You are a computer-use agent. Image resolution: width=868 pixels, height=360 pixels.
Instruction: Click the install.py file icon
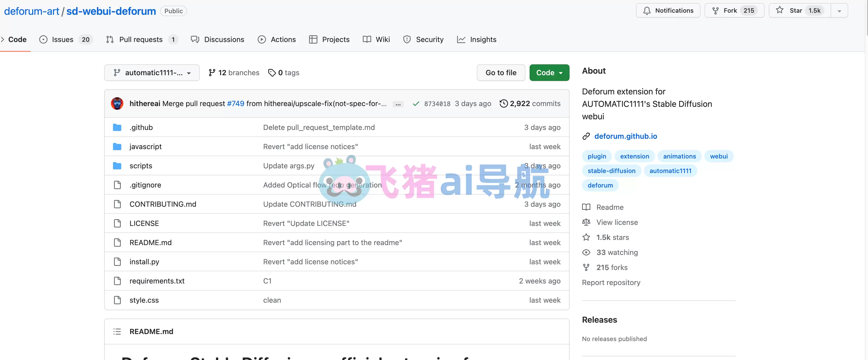point(117,261)
